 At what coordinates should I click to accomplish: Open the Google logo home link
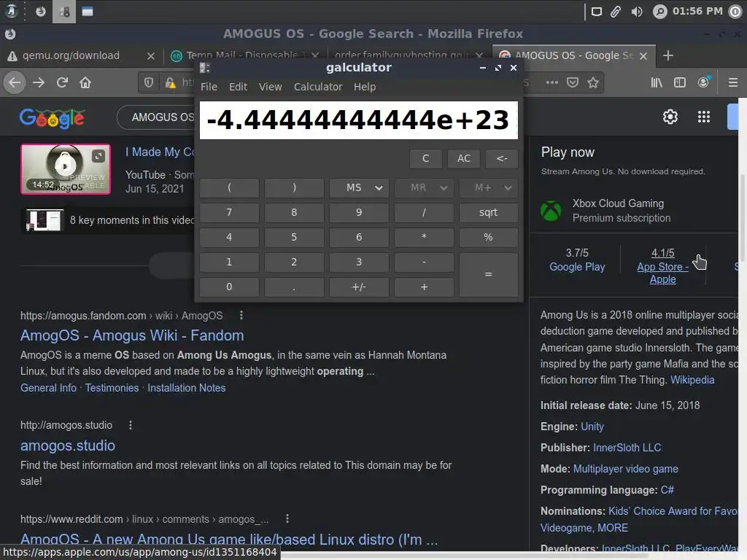(x=52, y=118)
